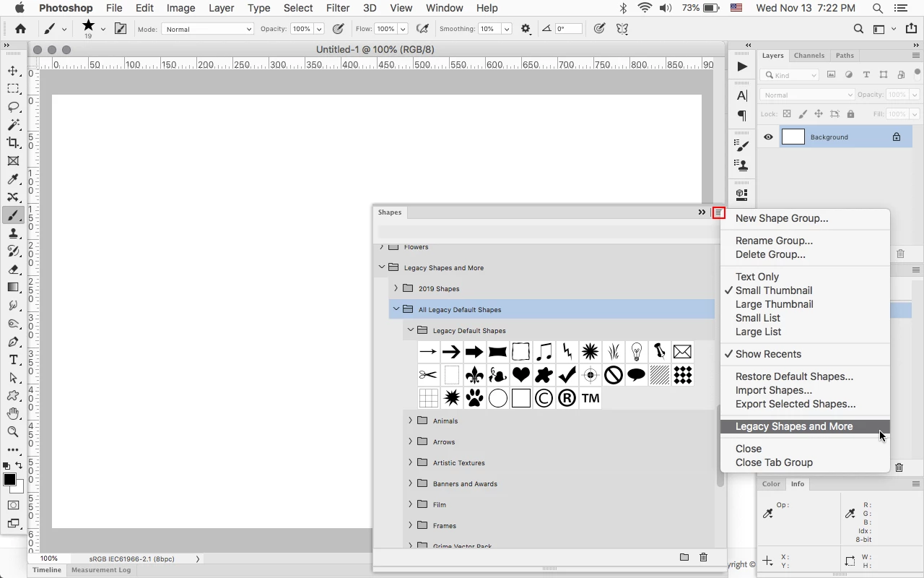Collapse the Legacy Shapes and More group
924x578 pixels.
tap(382, 267)
